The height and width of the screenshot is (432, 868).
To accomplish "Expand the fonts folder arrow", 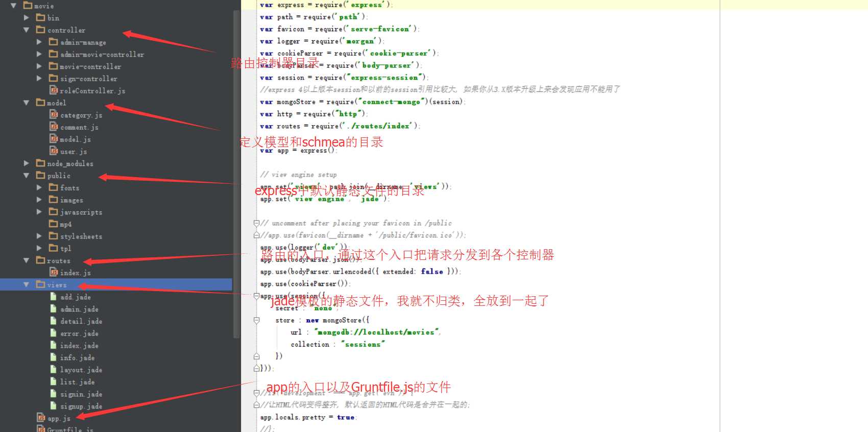I will coord(39,187).
